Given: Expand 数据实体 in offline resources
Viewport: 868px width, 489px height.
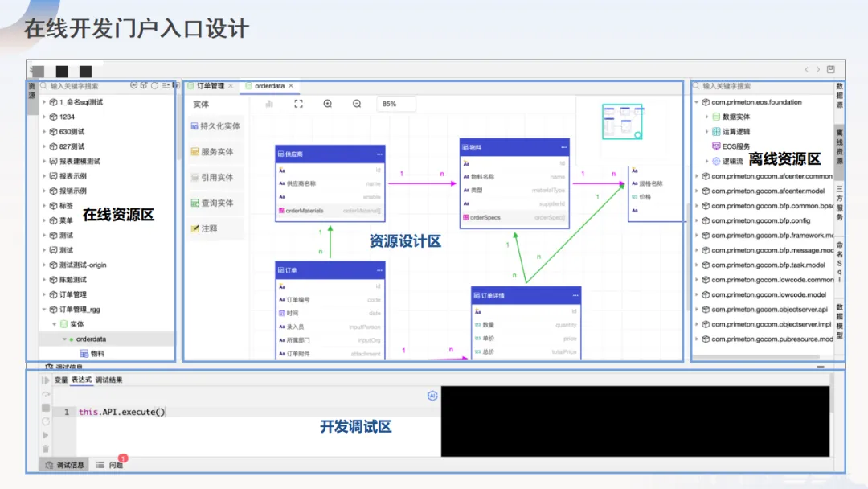Looking at the screenshot, I should point(707,117).
